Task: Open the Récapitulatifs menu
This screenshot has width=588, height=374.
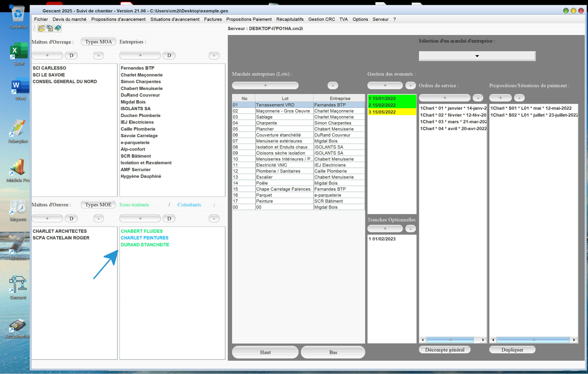Action: [x=290, y=19]
